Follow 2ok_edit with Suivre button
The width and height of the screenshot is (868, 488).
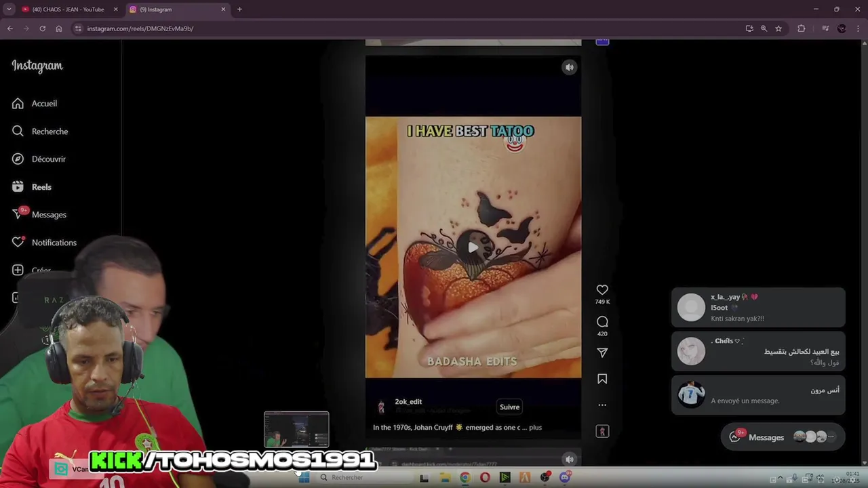509,407
